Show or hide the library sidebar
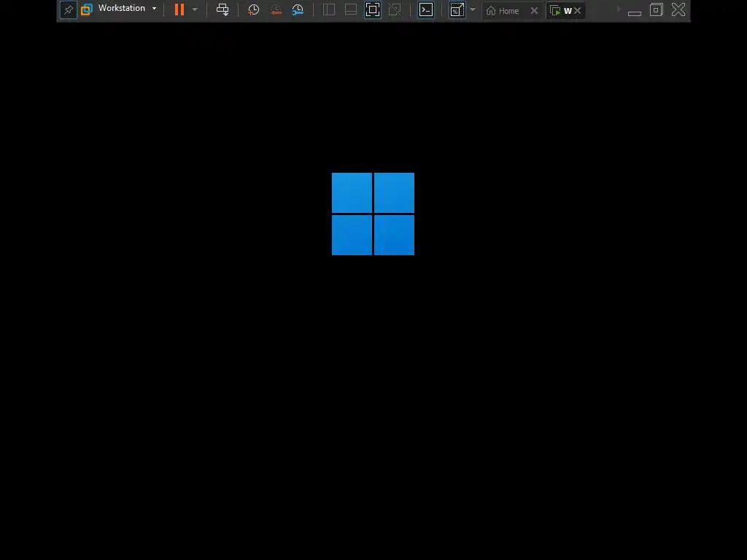747x560 pixels. click(329, 9)
